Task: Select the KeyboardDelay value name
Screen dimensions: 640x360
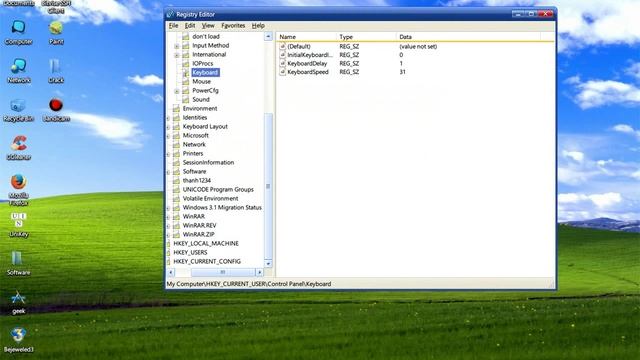Action: tap(307, 63)
